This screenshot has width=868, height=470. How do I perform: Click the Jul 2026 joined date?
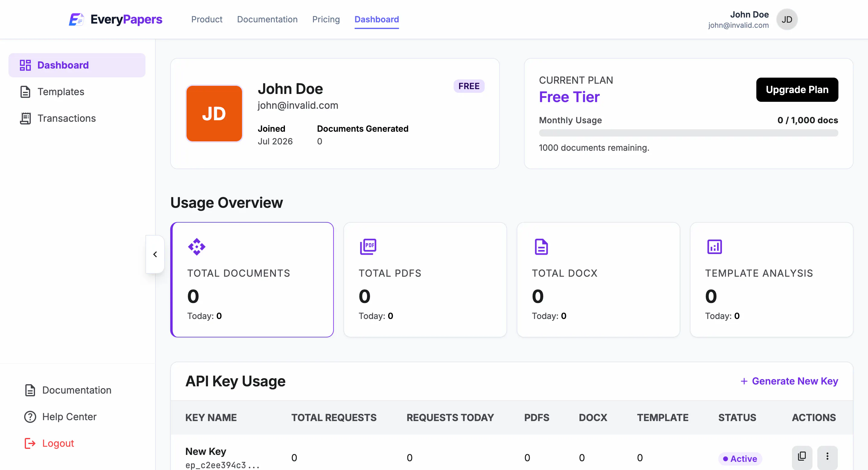coord(275,141)
